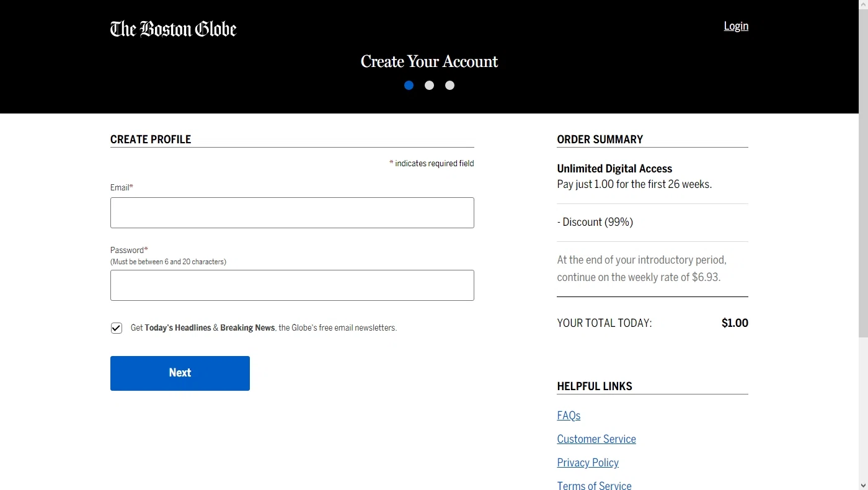This screenshot has height=490, width=868.
Task: Click The Boston Globe logo
Action: pyautogui.click(x=173, y=29)
